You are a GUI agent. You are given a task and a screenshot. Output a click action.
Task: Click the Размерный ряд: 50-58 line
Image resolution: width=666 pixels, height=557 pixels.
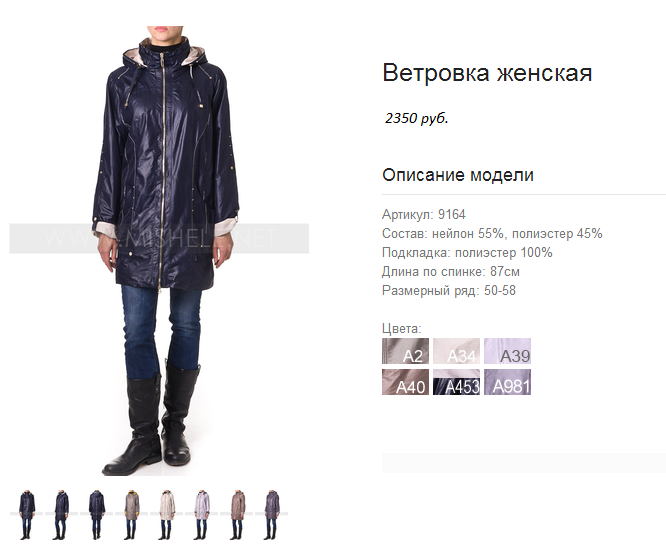(449, 291)
